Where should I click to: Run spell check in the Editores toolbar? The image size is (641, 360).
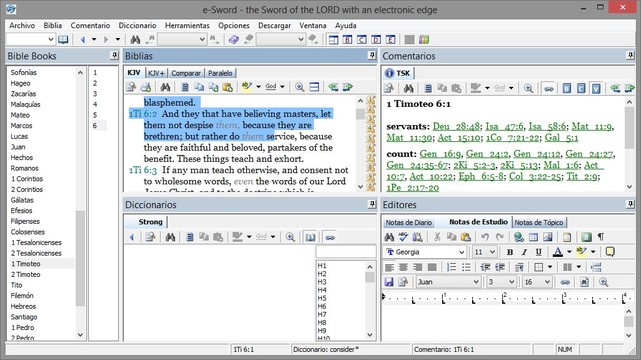[x=403, y=237]
